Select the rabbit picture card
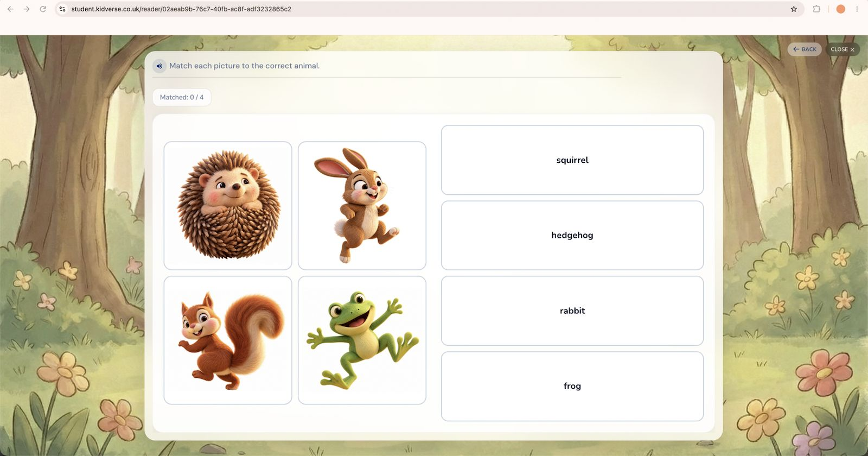Viewport: 868px width, 456px height. [362, 206]
